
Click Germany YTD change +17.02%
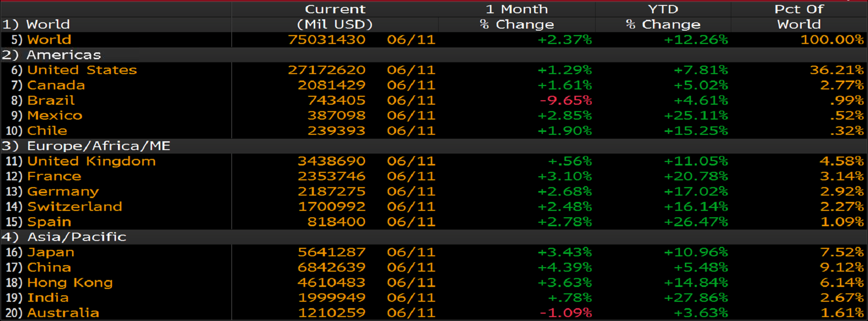(x=696, y=192)
